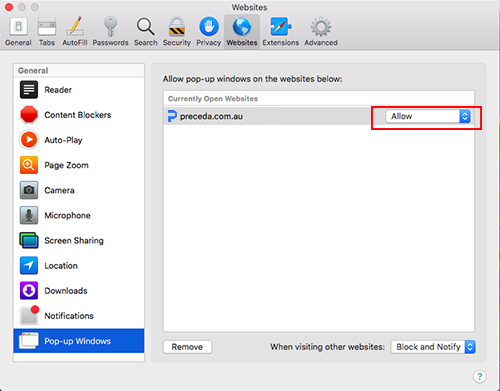Click the AutoFill tab label
Screen dimensions: 500x391
[75, 43]
